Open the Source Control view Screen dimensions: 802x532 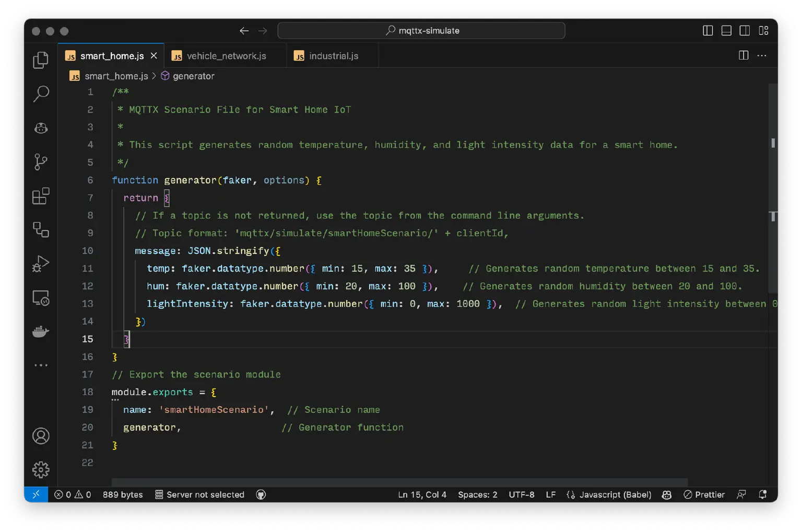tap(41, 162)
